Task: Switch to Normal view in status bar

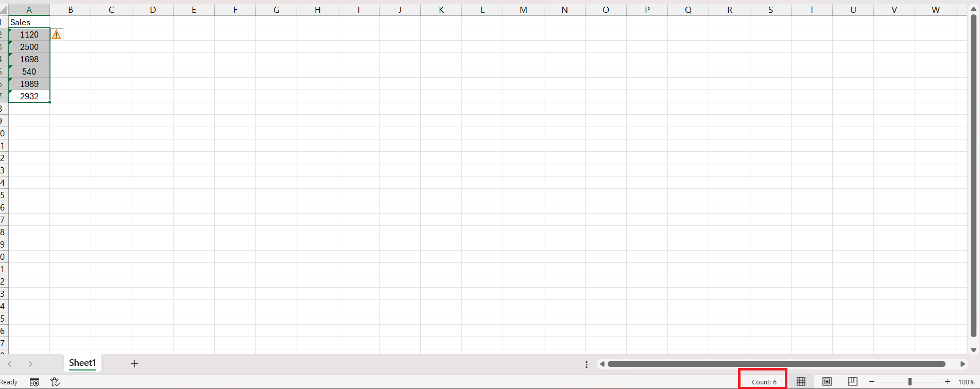Action: [x=801, y=382]
